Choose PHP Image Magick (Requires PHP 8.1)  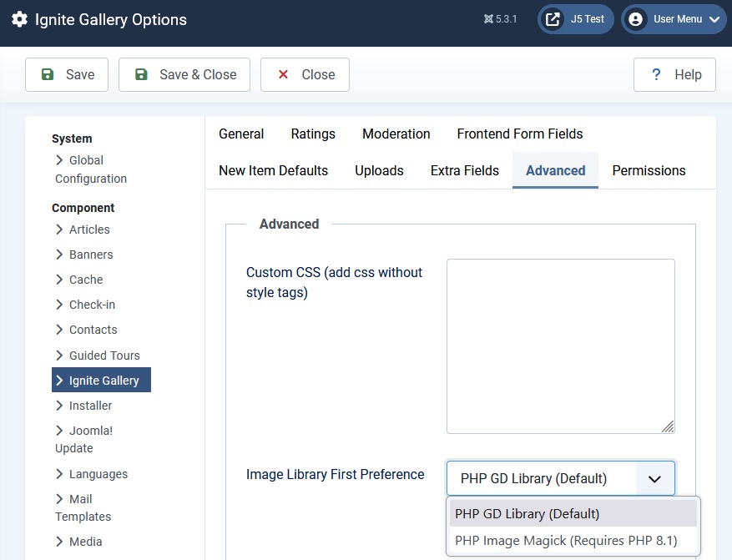(x=573, y=541)
